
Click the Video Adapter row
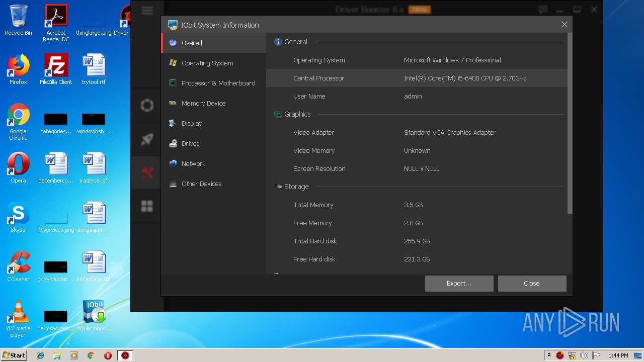click(x=417, y=132)
